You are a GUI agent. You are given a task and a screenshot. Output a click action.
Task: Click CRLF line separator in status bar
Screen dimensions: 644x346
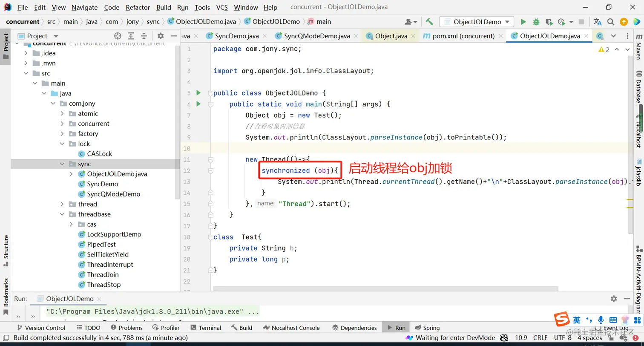point(540,338)
